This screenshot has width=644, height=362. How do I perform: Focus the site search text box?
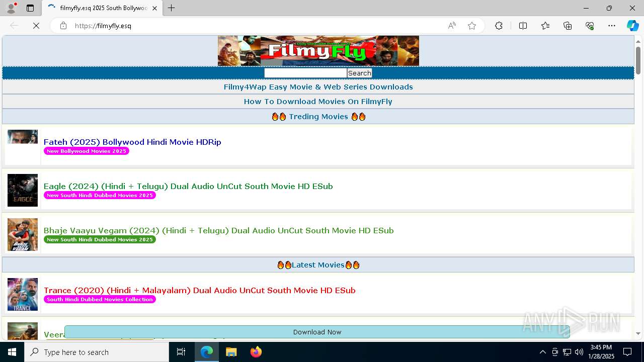click(305, 73)
